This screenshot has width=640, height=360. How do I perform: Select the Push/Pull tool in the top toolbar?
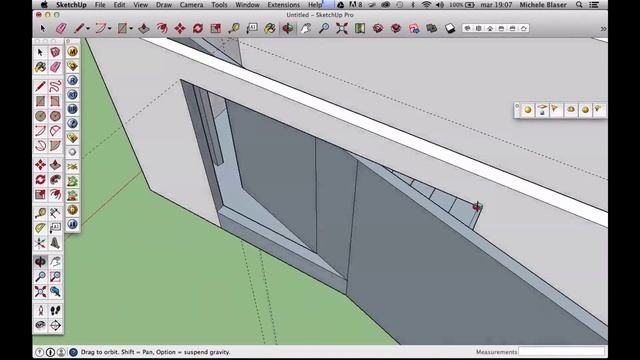[x=144, y=28]
